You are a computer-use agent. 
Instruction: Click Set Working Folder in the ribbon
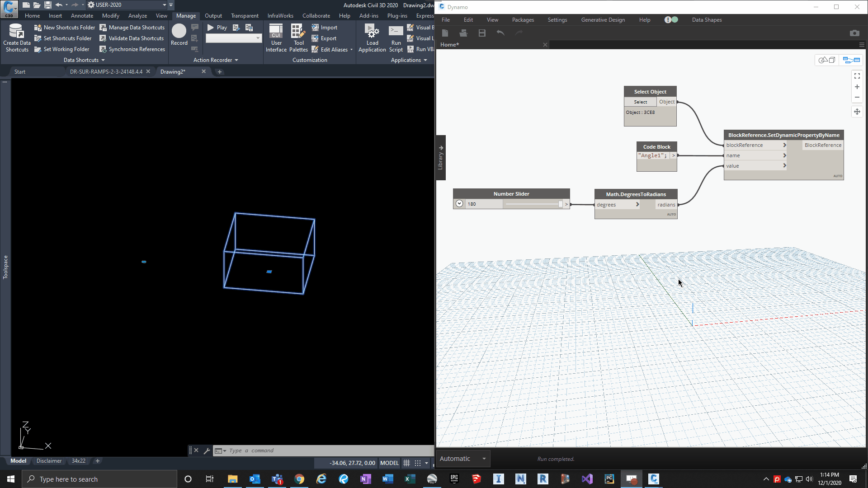pyautogui.click(x=62, y=49)
